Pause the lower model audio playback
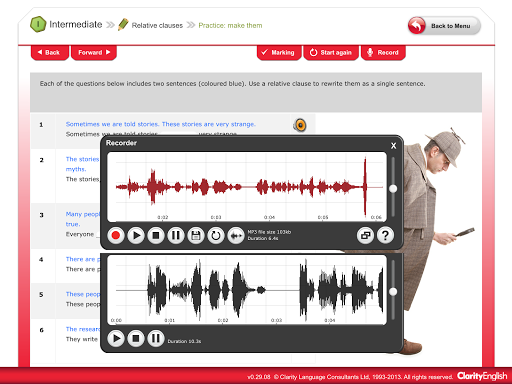This screenshot has width=512, height=384. [x=156, y=338]
